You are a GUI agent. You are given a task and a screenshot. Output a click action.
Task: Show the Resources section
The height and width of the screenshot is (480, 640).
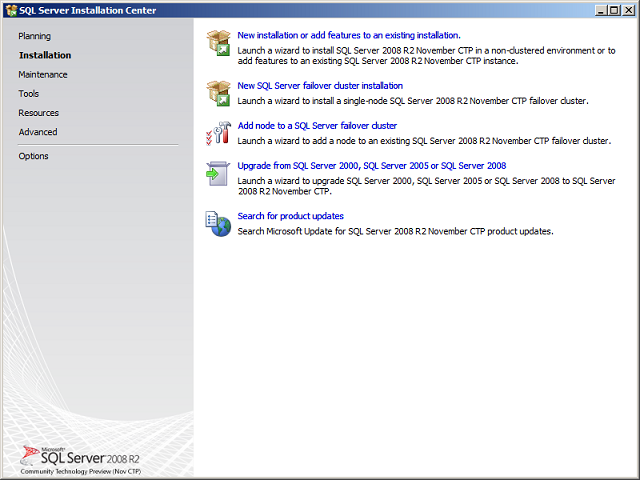[38, 113]
